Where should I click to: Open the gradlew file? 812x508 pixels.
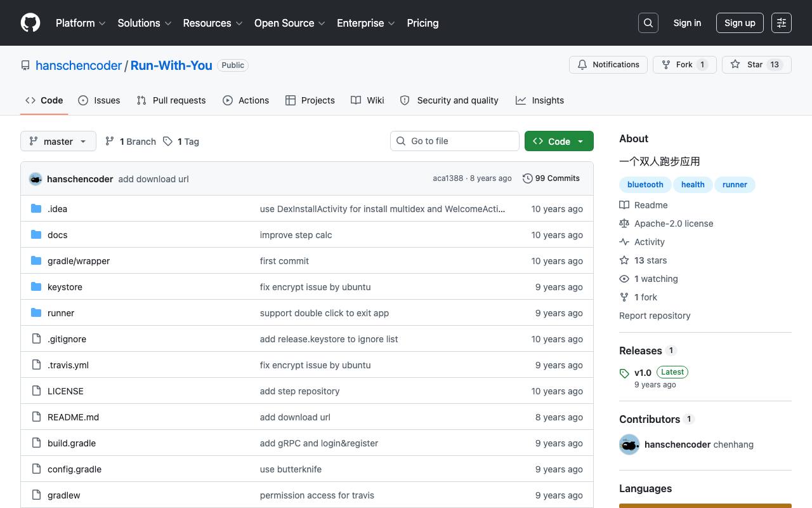63,495
